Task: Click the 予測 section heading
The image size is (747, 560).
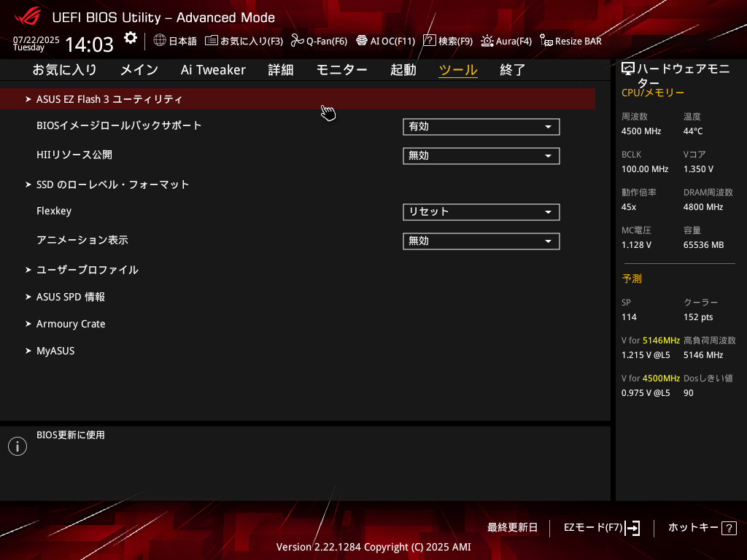Action: pos(632,279)
